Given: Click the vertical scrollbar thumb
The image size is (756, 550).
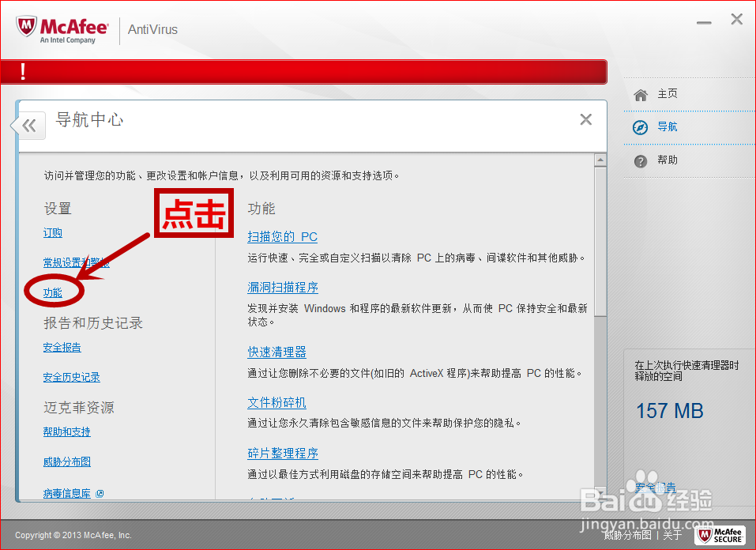Looking at the screenshot, I should click(x=600, y=241).
